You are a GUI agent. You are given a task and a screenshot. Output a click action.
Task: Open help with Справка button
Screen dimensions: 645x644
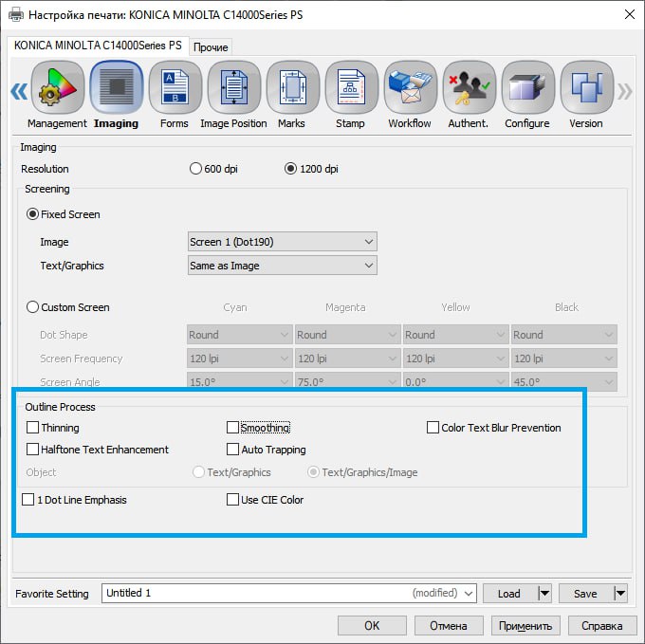click(601, 625)
